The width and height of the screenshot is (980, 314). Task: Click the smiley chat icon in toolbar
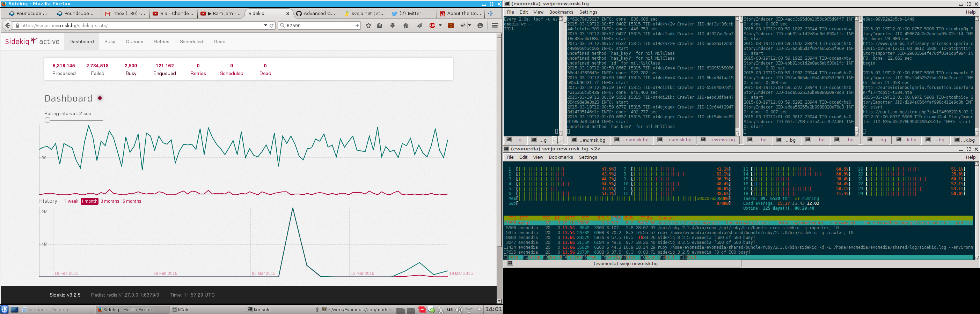coord(480,25)
